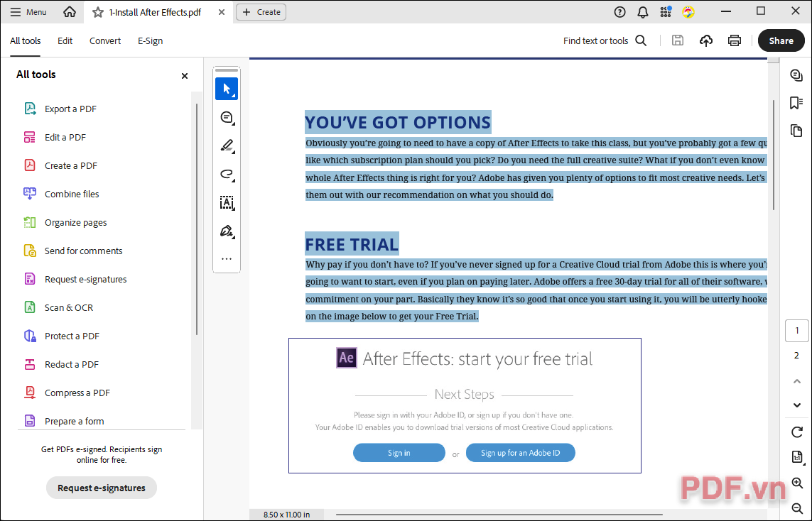
Task: Choose the Add text box tool
Action: tap(227, 203)
